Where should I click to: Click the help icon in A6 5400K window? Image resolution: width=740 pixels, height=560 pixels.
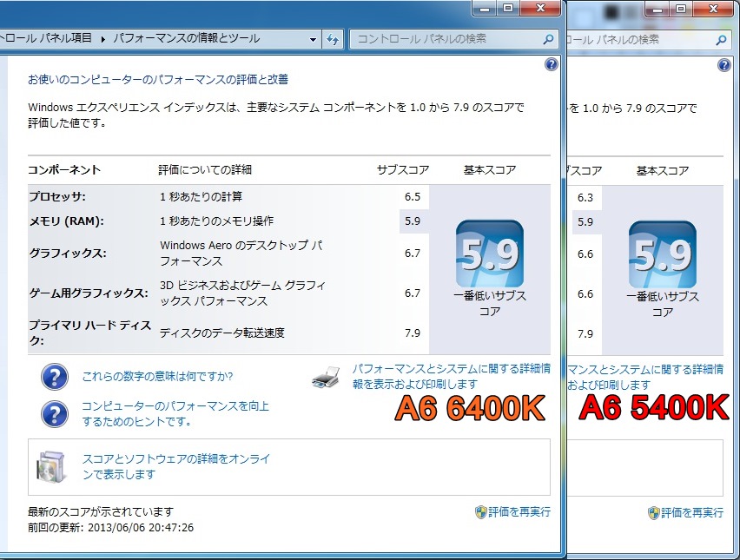click(x=724, y=65)
